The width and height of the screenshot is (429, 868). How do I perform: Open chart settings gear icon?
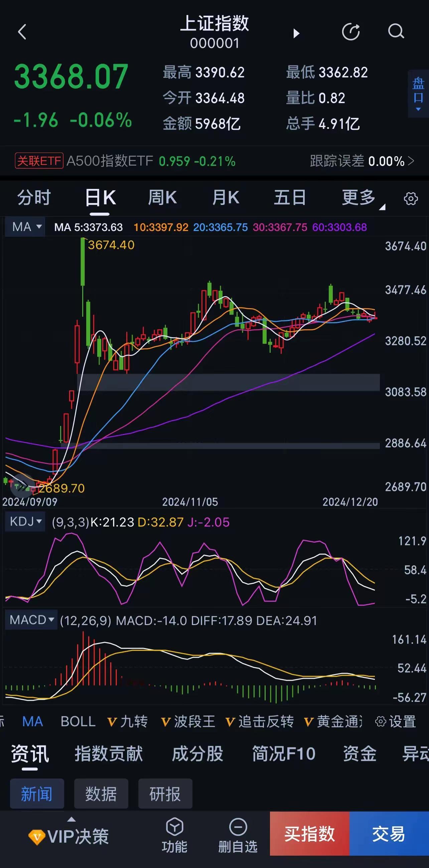(410, 198)
